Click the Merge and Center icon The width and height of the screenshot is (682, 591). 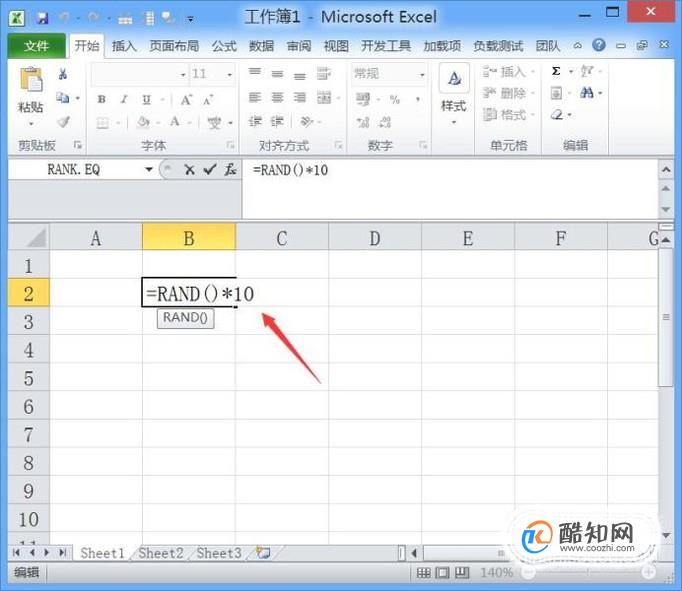(x=324, y=97)
